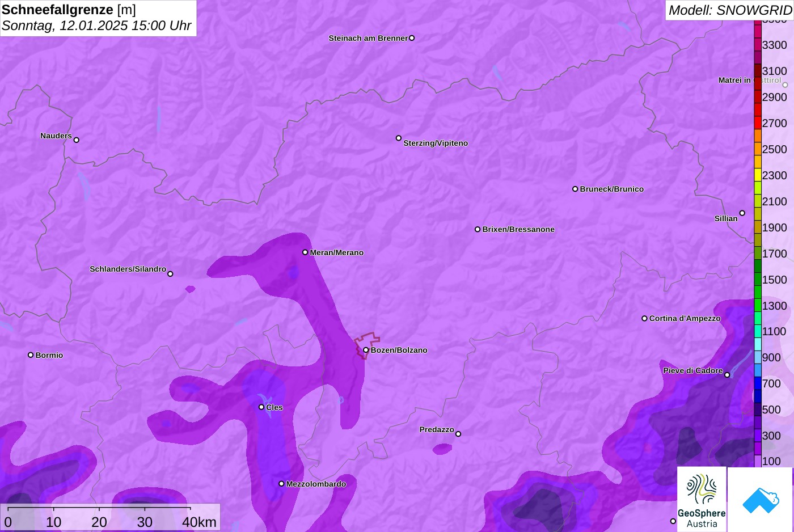Viewport: 794px width, 532px height.
Task: Click the 1900 legend value
Action: point(775,227)
